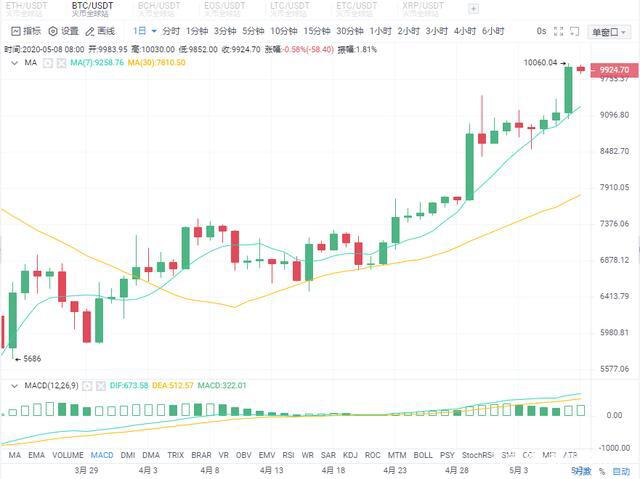Select the BOLL indicator tab
The width and height of the screenshot is (640, 479).
[x=423, y=455]
